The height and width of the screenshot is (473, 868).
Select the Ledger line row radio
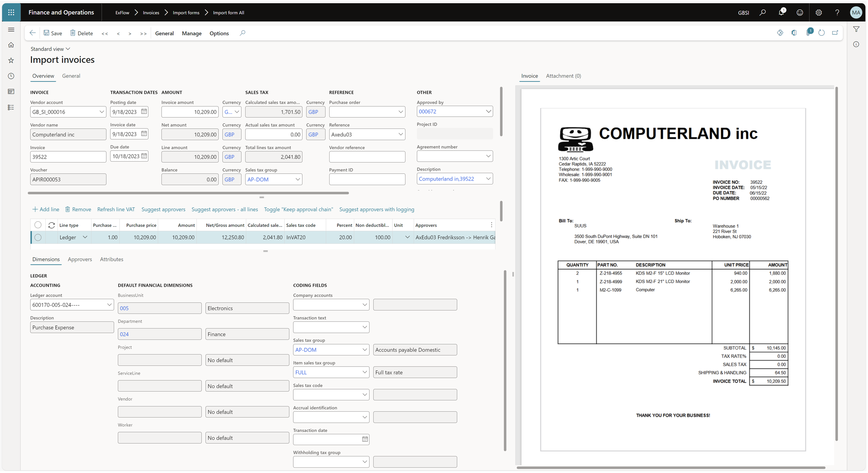38,237
